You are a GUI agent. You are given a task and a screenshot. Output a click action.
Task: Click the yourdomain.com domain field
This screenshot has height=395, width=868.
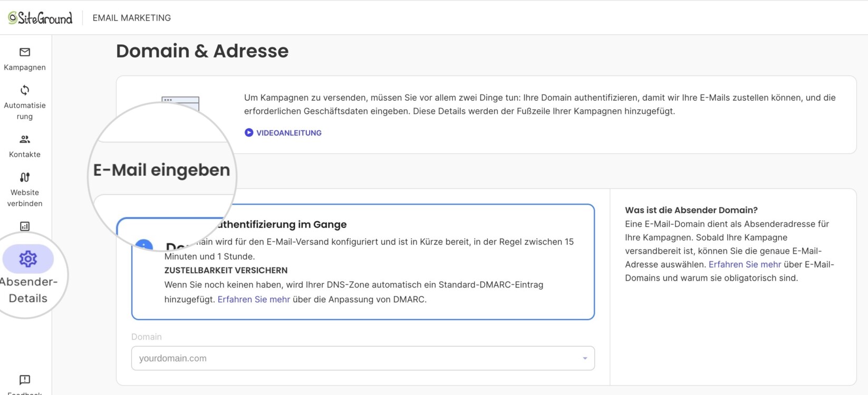coord(363,359)
